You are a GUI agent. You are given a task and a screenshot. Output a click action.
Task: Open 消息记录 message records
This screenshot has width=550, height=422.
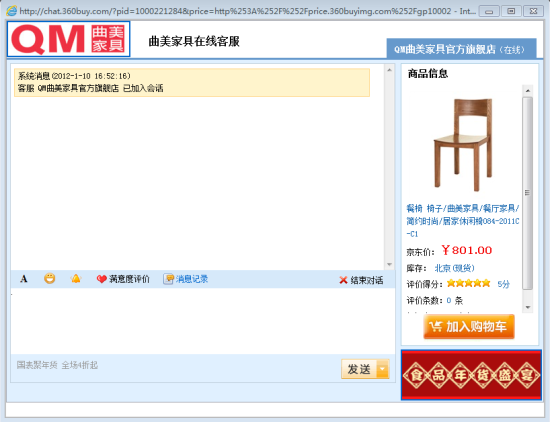(192, 279)
